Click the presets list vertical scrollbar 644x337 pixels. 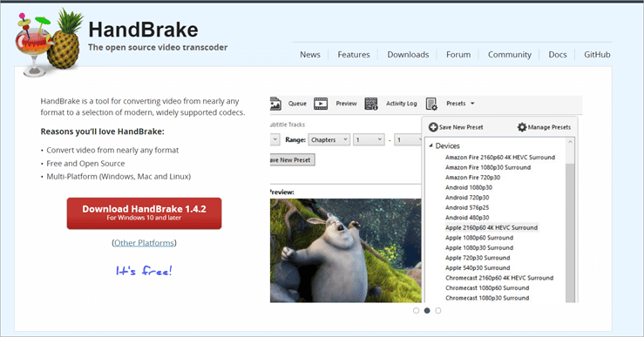click(570, 233)
